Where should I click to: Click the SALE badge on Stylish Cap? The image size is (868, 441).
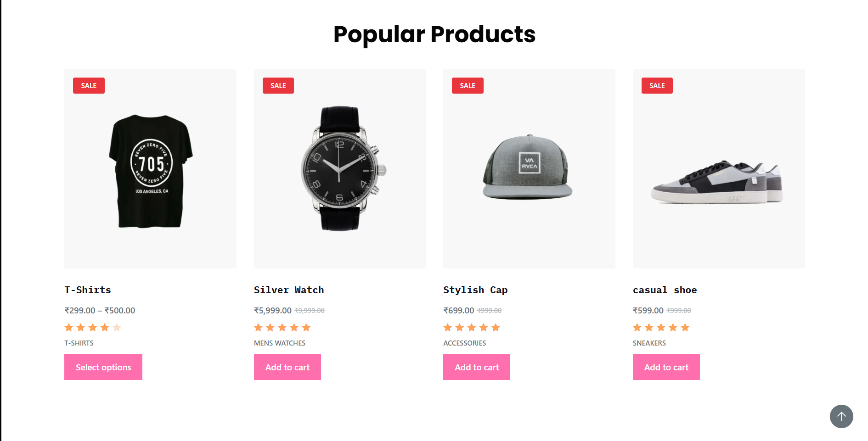click(468, 86)
